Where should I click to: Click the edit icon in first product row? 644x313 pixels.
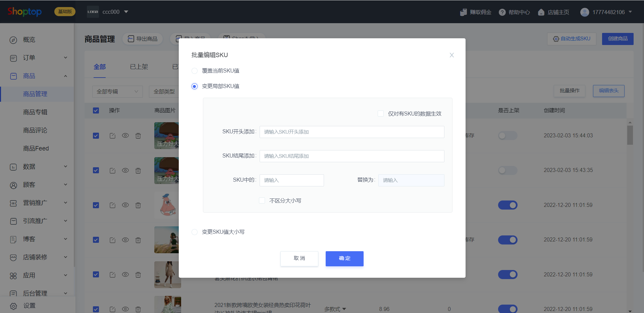click(112, 136)
